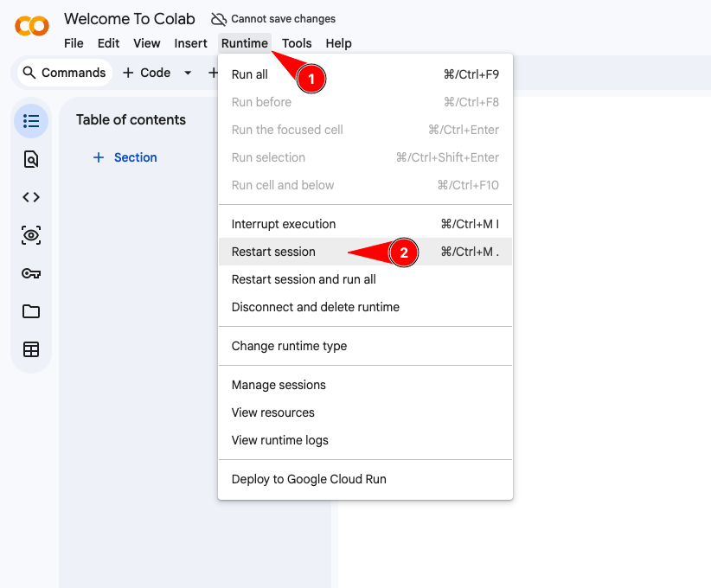
Task: Open the Code snippets sidebar icon
Action: coord(31,197)
